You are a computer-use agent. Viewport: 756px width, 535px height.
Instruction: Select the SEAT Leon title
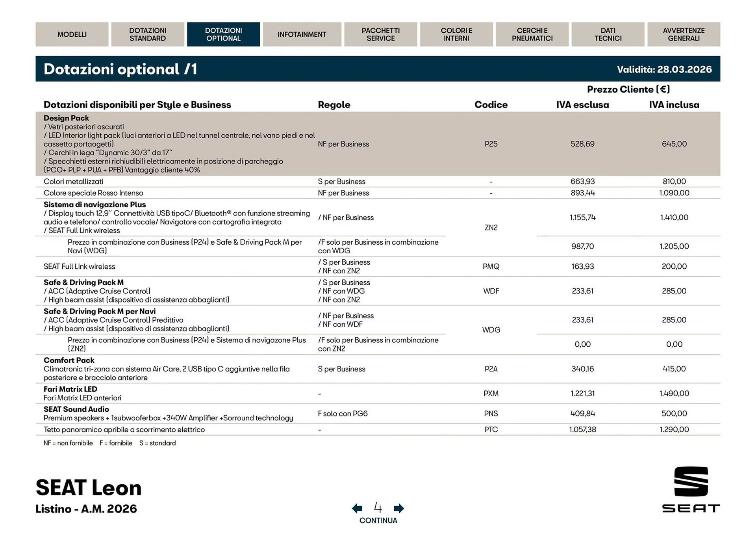89,487
